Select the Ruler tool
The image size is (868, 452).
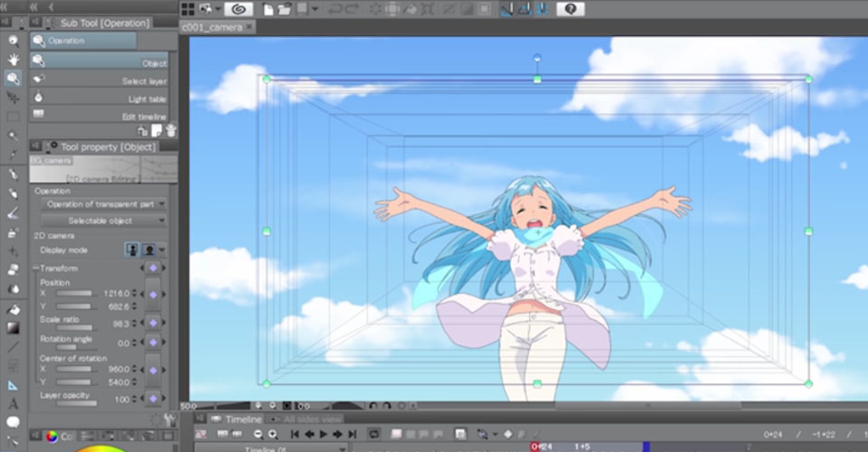point(13,386)
